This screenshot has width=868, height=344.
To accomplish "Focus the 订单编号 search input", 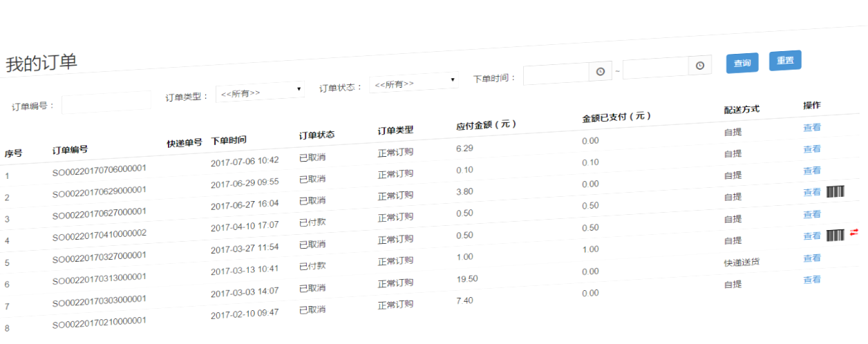I will coord(106,103).
